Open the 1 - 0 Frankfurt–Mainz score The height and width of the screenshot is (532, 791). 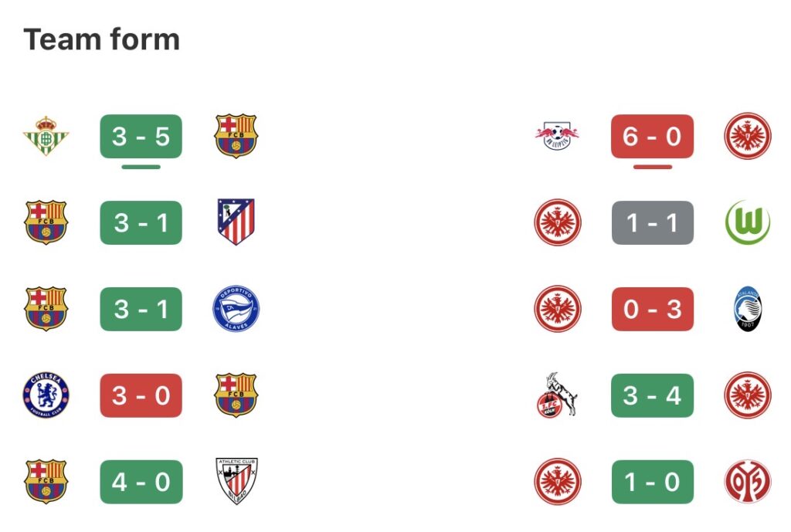652,482
